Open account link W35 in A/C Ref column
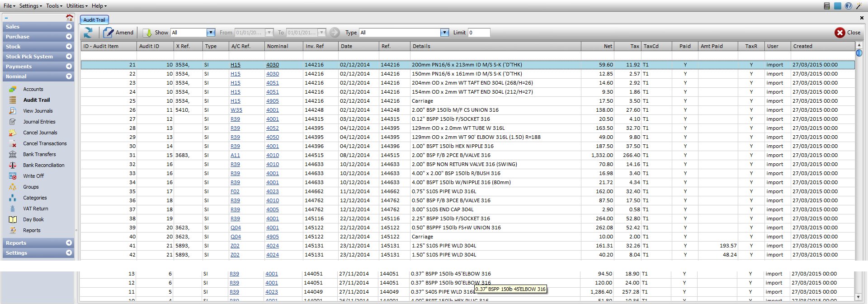Viewport: 868px width, 304px height. point(236,110)
